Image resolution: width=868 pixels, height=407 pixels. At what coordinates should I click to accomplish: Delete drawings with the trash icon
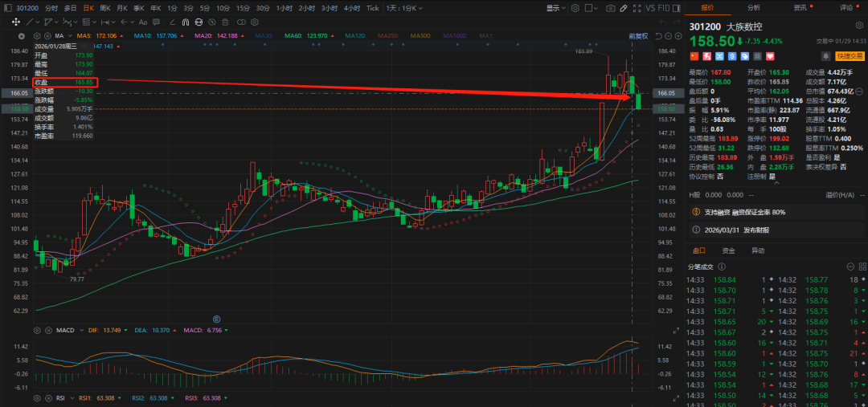point(225,22)
